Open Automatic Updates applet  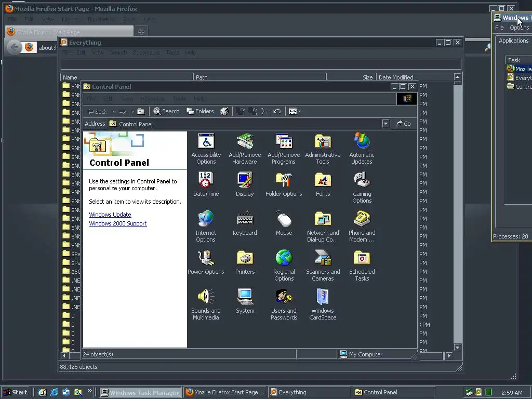point(362,149)
